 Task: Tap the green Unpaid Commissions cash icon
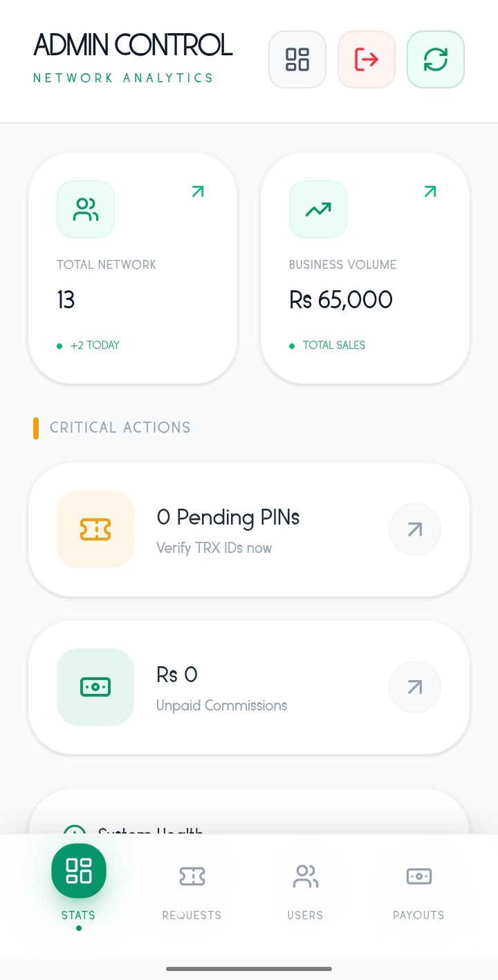95,687
